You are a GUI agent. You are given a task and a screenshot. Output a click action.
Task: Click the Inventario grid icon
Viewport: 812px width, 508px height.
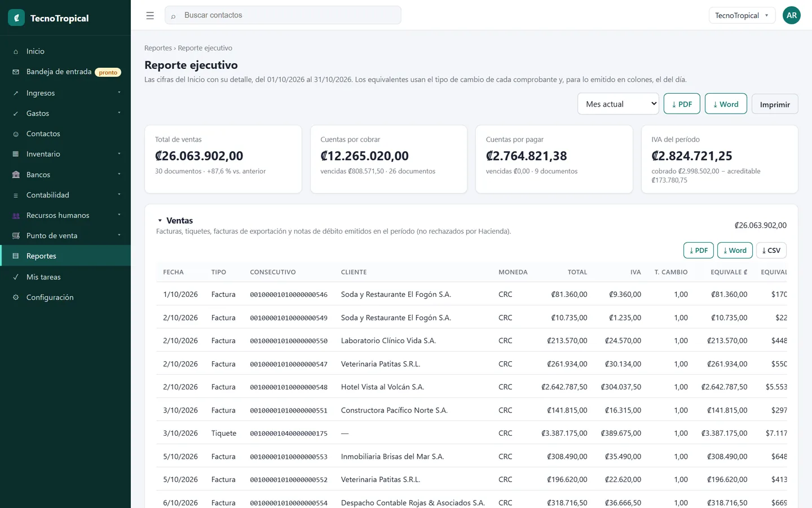coord(16,154)
